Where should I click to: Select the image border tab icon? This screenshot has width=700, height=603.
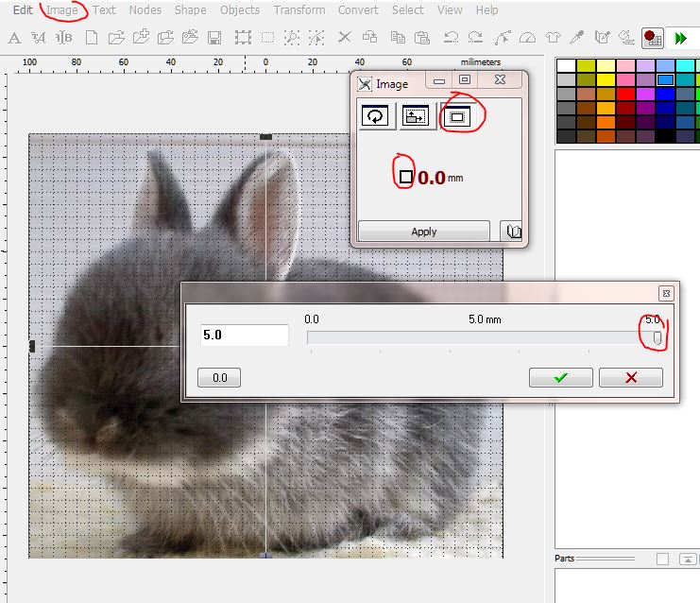[x=457, y=116]
